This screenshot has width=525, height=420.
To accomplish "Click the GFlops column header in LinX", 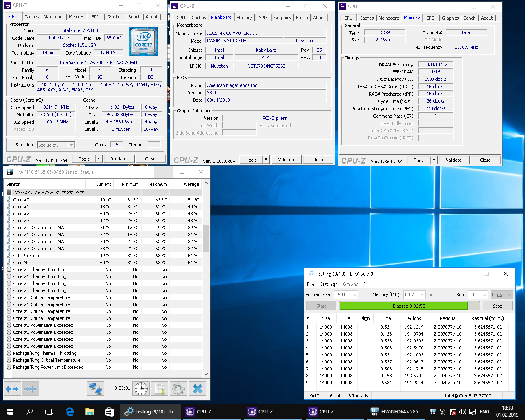I will tap(414, 318).
